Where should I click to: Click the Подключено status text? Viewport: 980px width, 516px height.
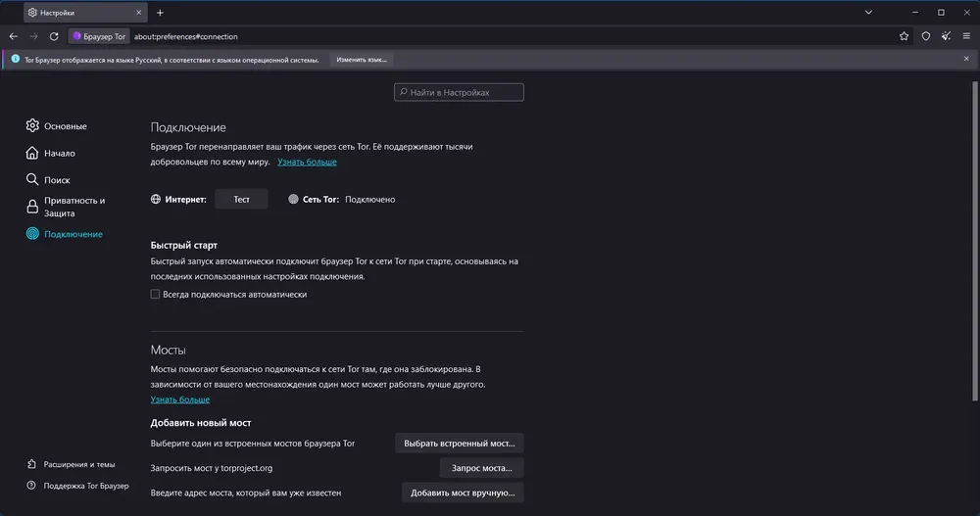click(x=370, y=200)
